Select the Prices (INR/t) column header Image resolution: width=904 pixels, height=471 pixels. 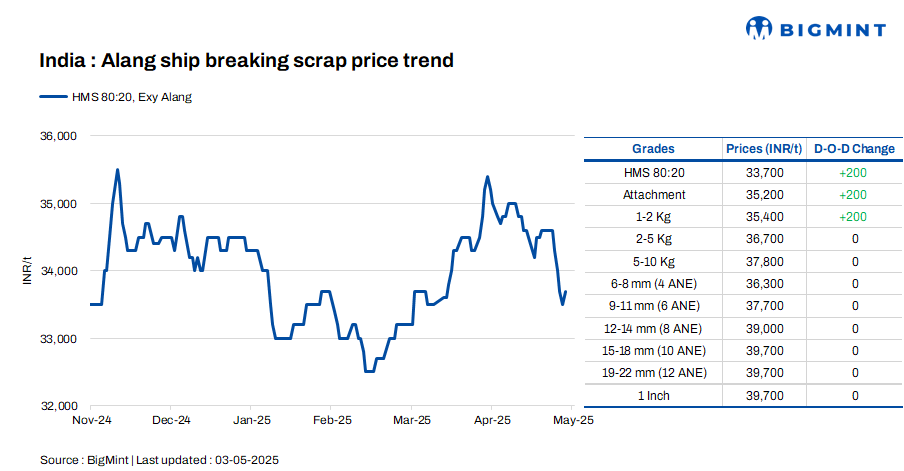(764, 149)
